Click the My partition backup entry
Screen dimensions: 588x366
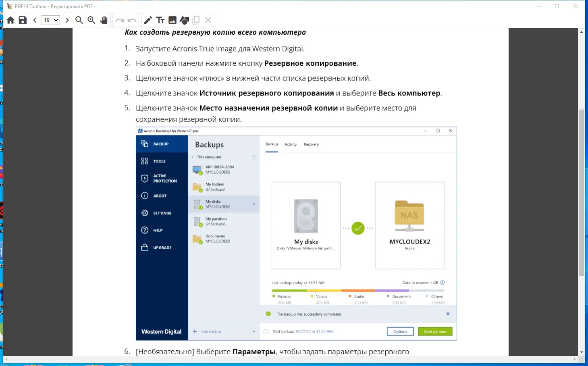[224, 222]
